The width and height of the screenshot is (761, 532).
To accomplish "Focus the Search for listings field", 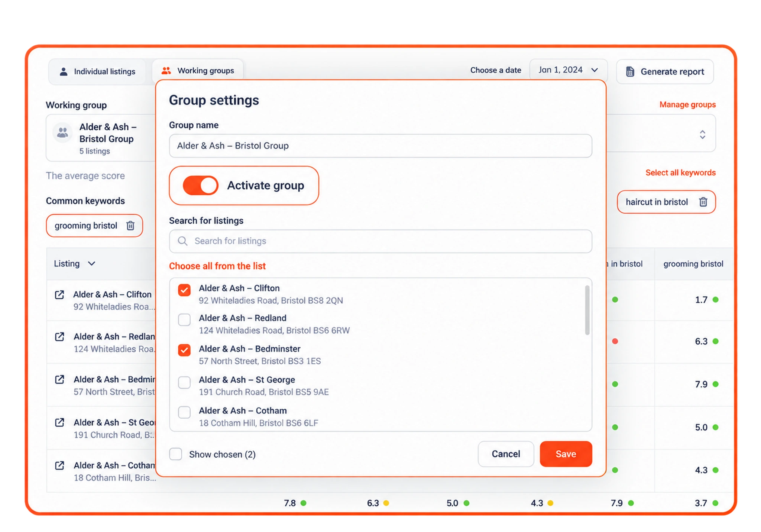I will [x=380, y=241].
